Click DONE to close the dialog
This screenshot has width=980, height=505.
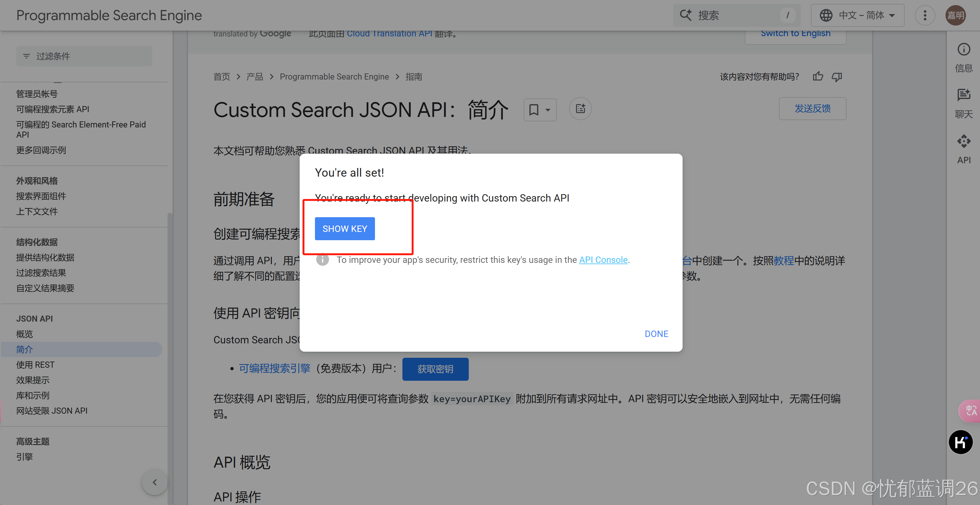pyautogui.click(x=656, y=333)
